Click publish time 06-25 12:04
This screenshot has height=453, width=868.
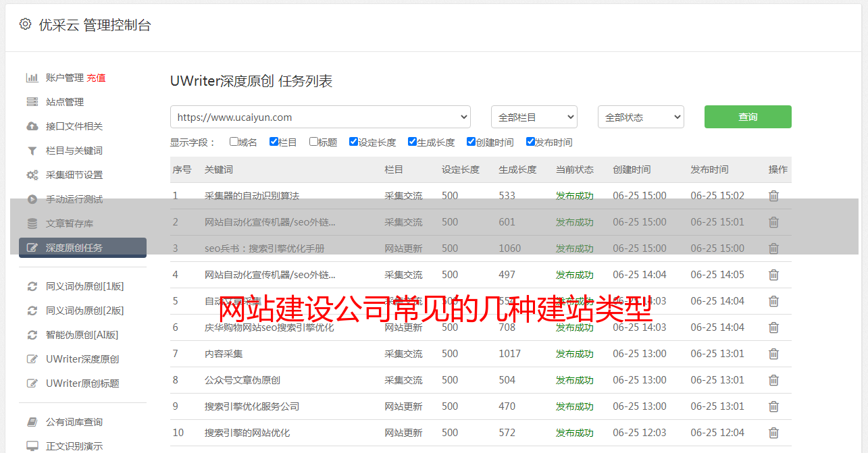coord(717,433)
